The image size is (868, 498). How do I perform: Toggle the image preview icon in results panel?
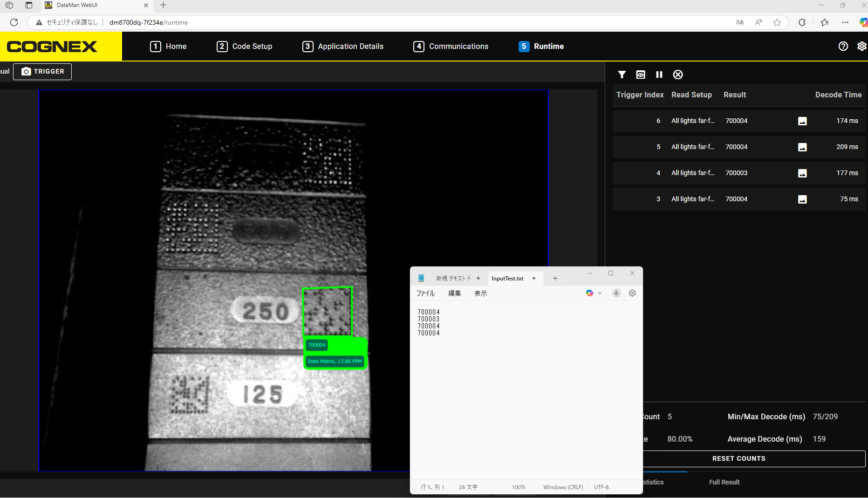pyautogui.click(x=640, y=75)
